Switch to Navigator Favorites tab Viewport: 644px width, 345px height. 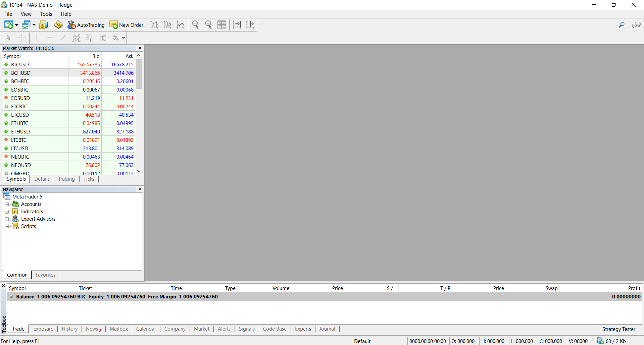point(46,275)
